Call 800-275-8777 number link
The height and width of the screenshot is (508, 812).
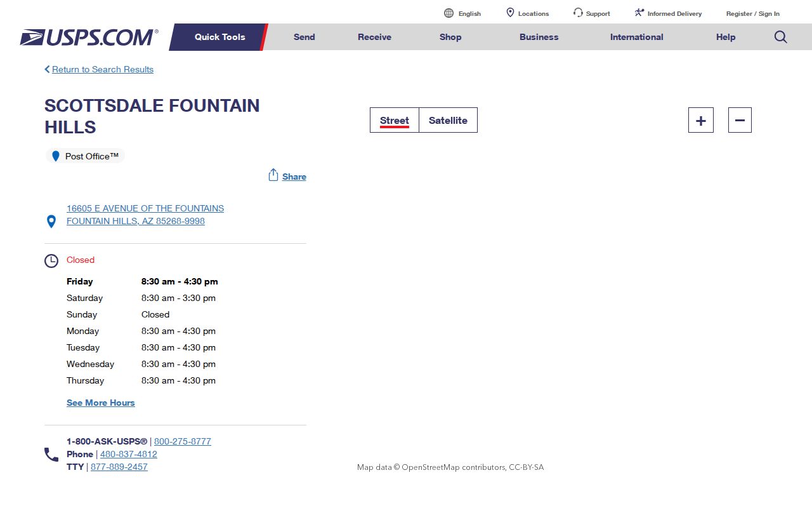183,441
